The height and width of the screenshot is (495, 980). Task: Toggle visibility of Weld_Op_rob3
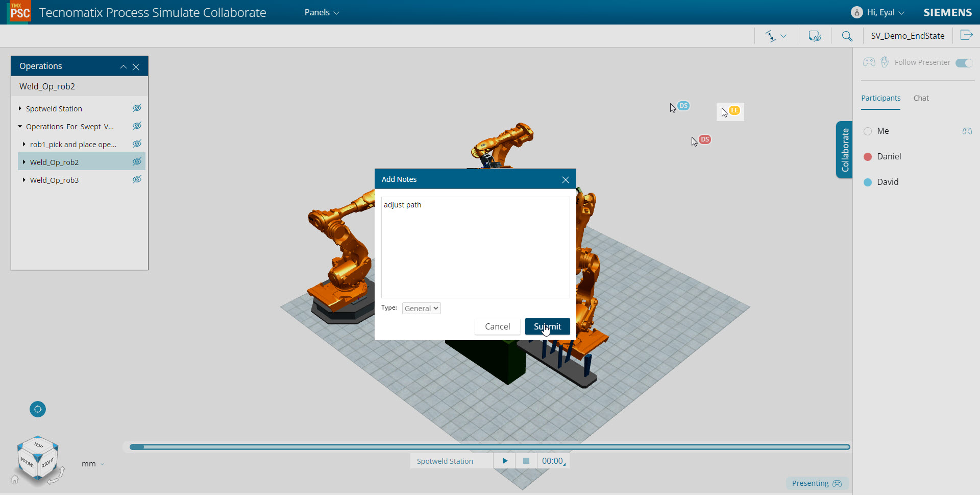pos(137,179)
